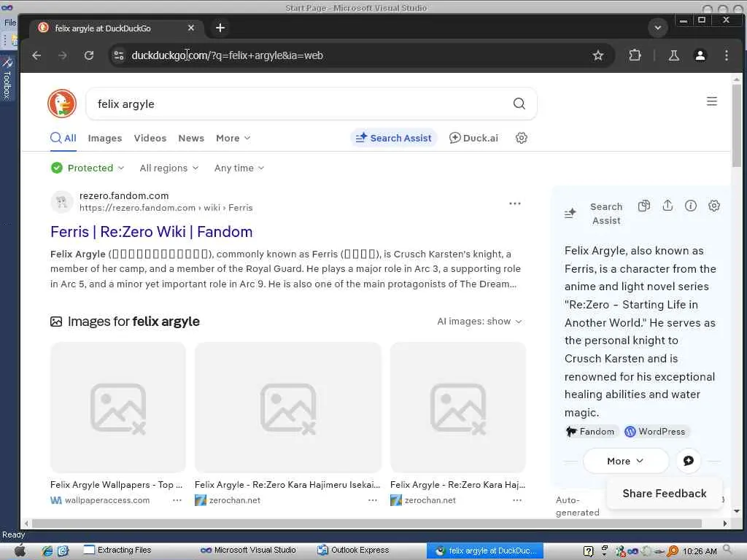Viewport: 747px width, 560px height.
Task: Switch to Outlook Express taskbar button
Action: click(354, 550)
